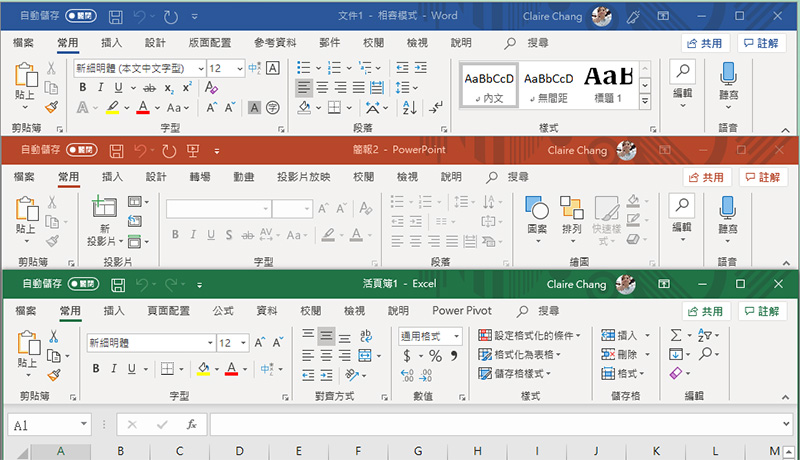Apply red font color in Word
This screenshot has height=460, width=800.
pyautogui.click(x=143, y=108)
